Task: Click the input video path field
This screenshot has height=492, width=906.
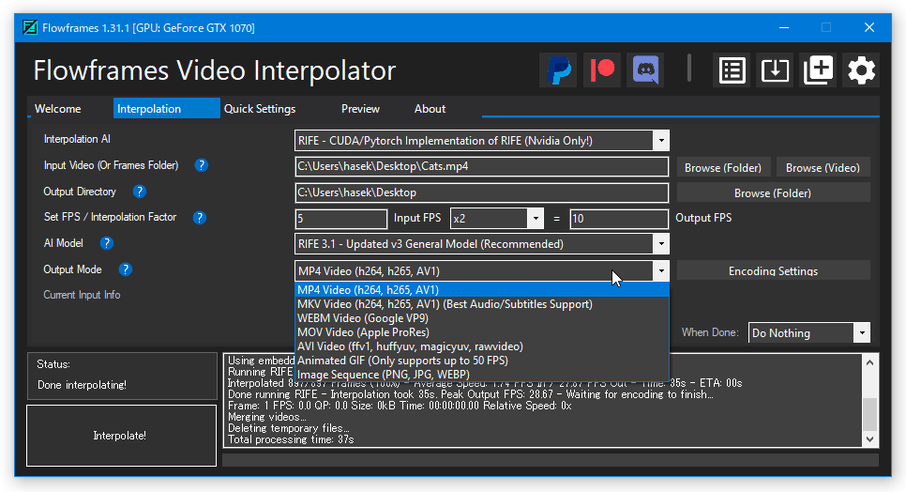Action: (x=482, y=167)
